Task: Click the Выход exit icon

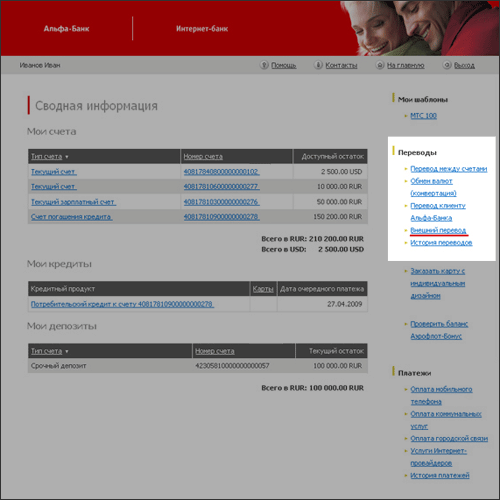Action: [447, 65]
